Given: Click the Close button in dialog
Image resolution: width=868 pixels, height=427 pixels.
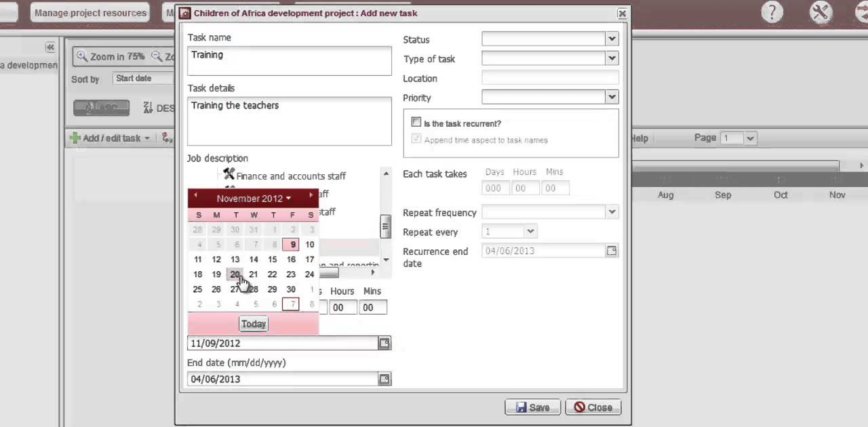Looking at the screenshot, I should coord(593,407).
